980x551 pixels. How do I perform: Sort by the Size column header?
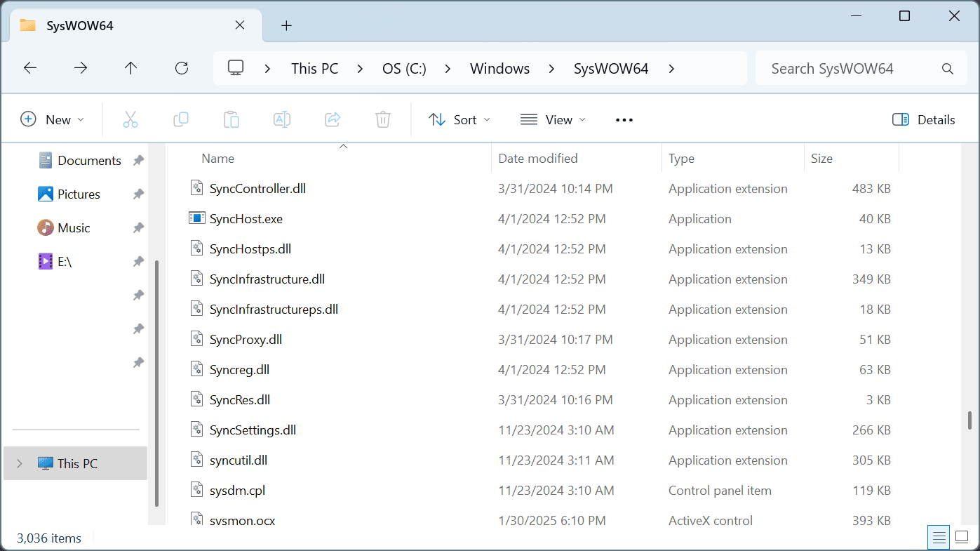tap(852, 159)
